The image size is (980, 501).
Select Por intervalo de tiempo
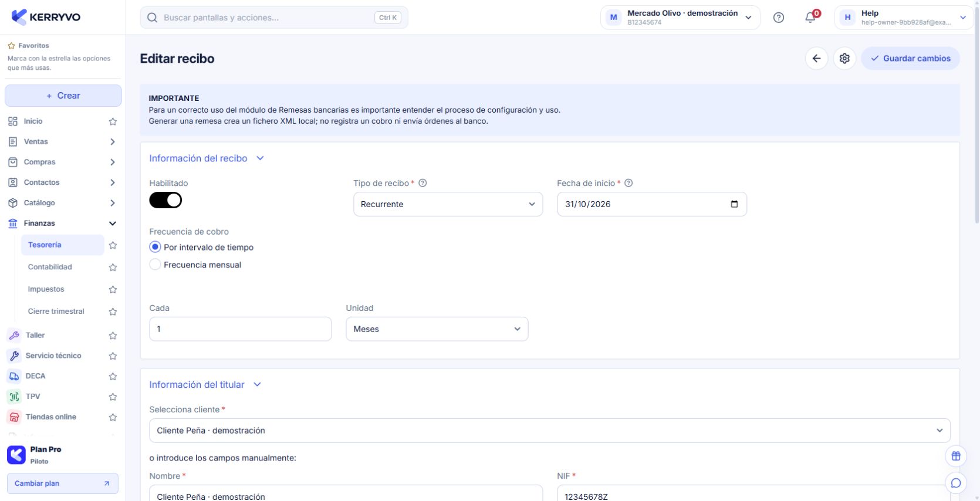155,247
